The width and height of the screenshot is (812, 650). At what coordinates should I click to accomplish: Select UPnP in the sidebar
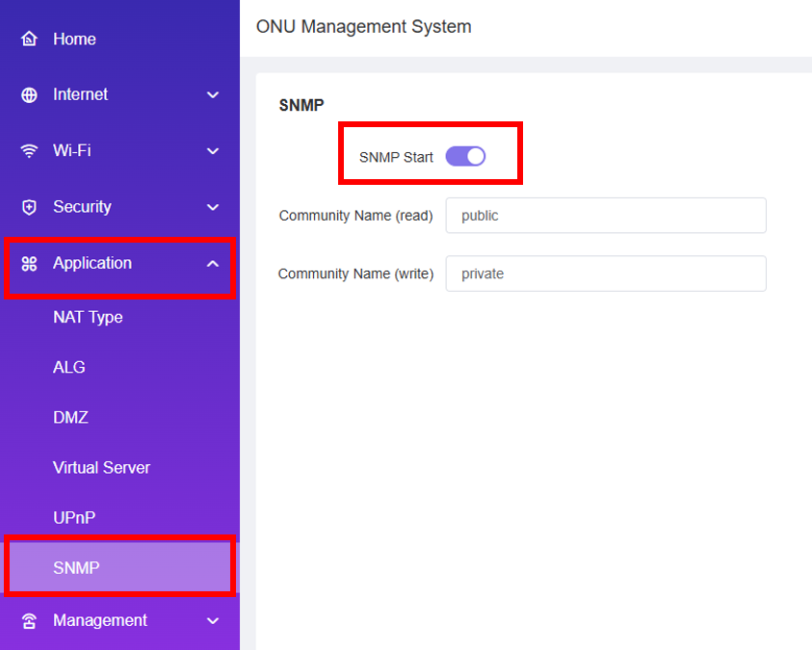pyautogui.click(x=74, y=518)
